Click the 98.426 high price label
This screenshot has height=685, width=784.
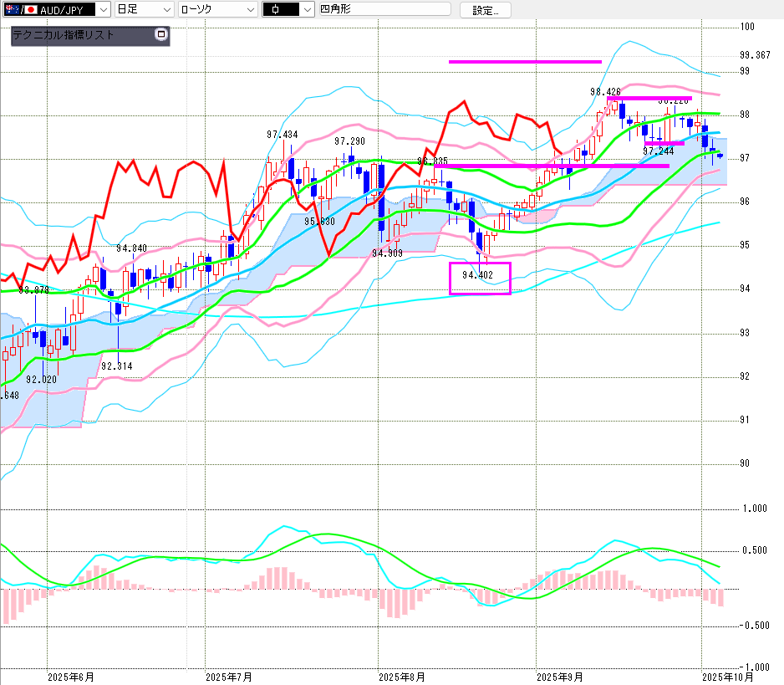tap(605, 91)
